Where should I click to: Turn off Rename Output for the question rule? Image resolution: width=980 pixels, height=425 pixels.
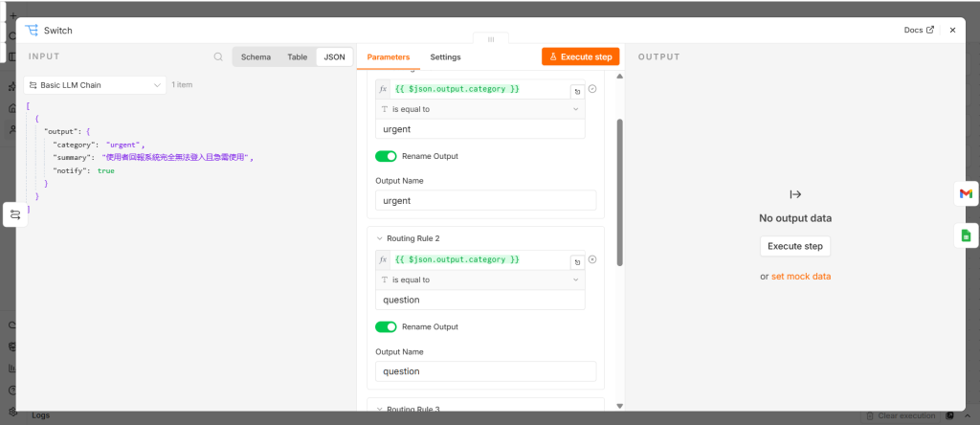coord(387,326)
